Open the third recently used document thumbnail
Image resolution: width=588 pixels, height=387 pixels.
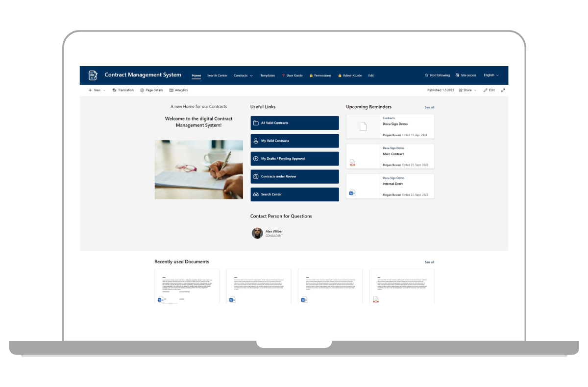[x=330, y=286]
